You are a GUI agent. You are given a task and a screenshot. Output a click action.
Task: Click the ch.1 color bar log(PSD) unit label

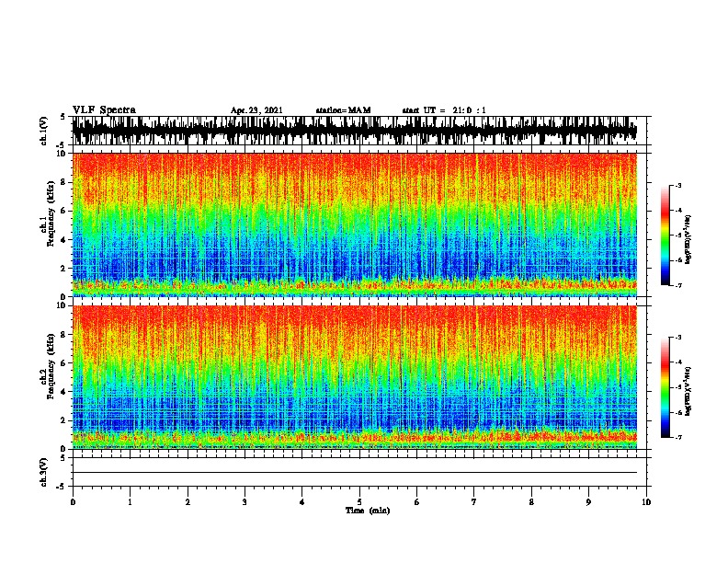point(688,240)
